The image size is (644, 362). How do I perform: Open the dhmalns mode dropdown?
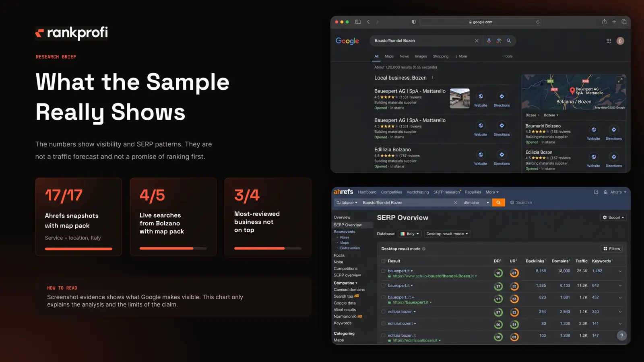tap(476, 203)
